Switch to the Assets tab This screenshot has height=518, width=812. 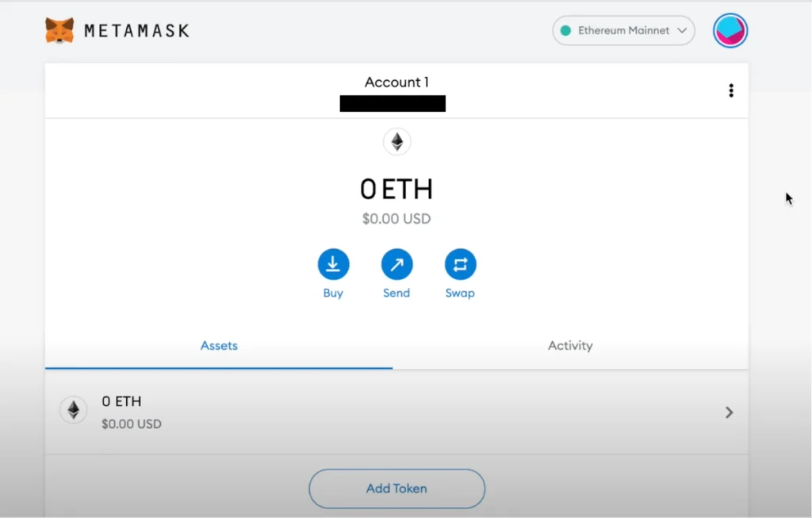tap(219, 346)
